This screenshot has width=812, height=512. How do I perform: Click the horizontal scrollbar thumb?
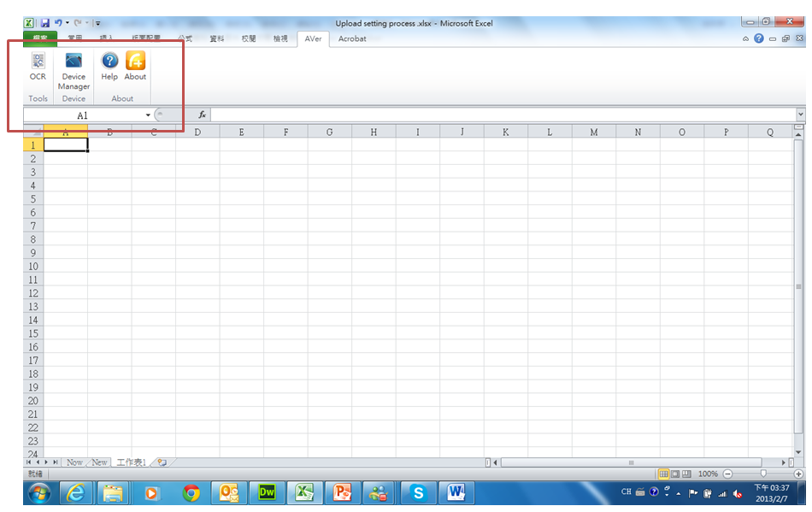(x=631, y=462)
